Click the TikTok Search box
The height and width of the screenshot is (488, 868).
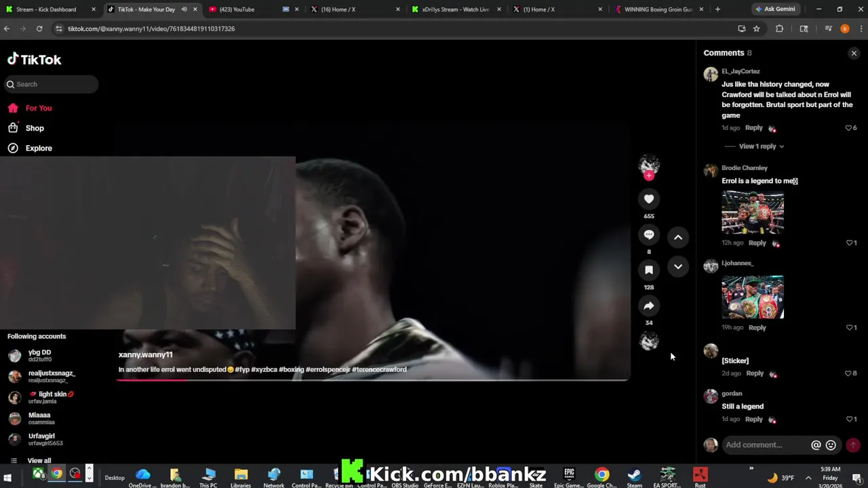point(50,84)
